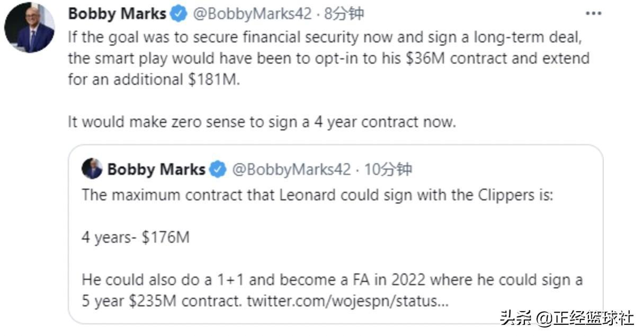Click Bobby Marks' large profile avatar
The height and width of the screenshot is (336, 644).
point(30,28)
